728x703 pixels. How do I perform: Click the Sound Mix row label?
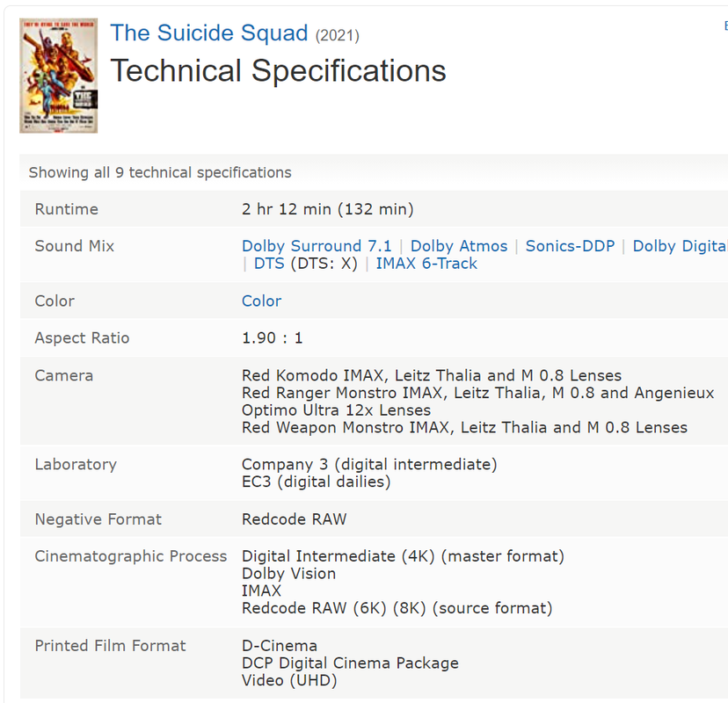(74, 245)
